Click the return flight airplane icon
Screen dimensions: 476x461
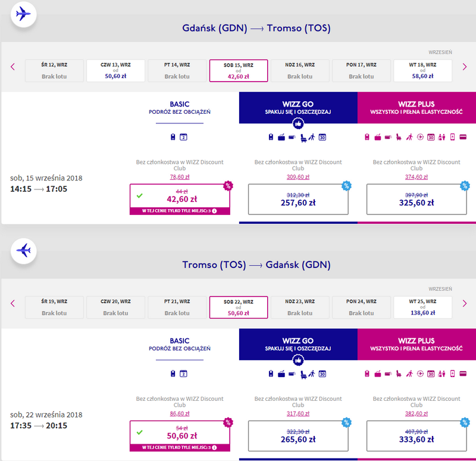coord(24,251)
